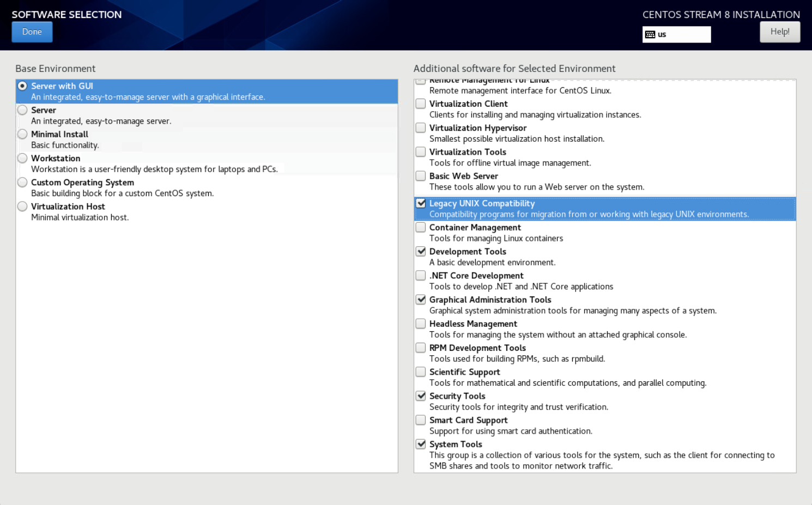Viewport: 812px width, 505px height.
Task: Check Smart Card Support checkbox
Action: [421, 419]
